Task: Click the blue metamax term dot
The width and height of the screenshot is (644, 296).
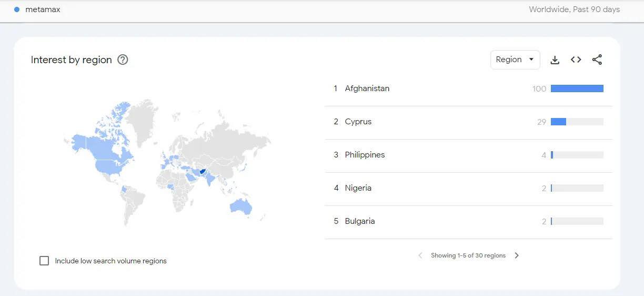Action: point(17,9)
